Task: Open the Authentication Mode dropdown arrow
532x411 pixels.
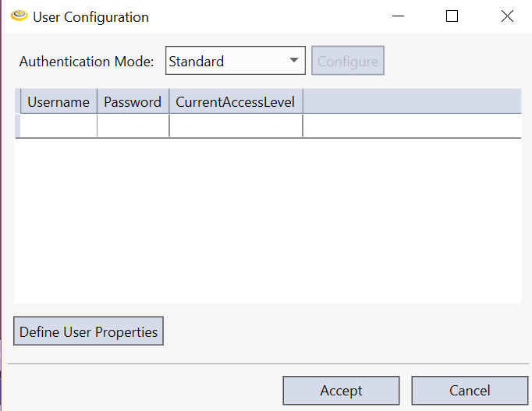Action: tap(293, 61)
